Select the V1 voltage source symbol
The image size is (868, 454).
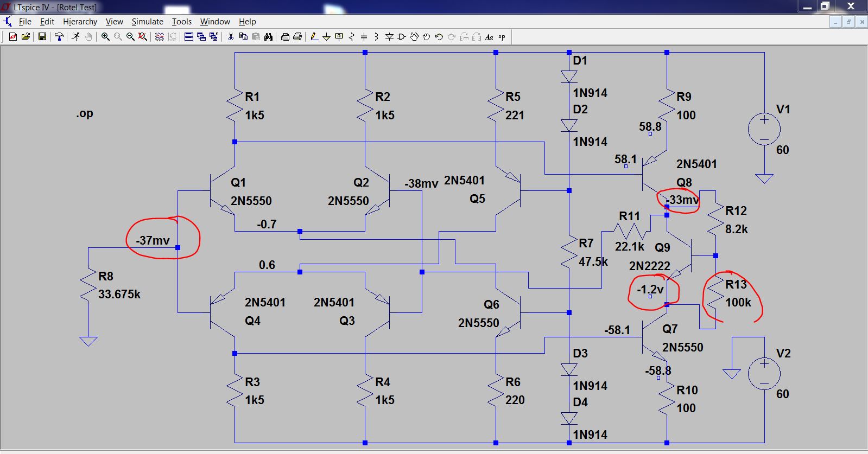pyautogui.click(x=764, y=130)
